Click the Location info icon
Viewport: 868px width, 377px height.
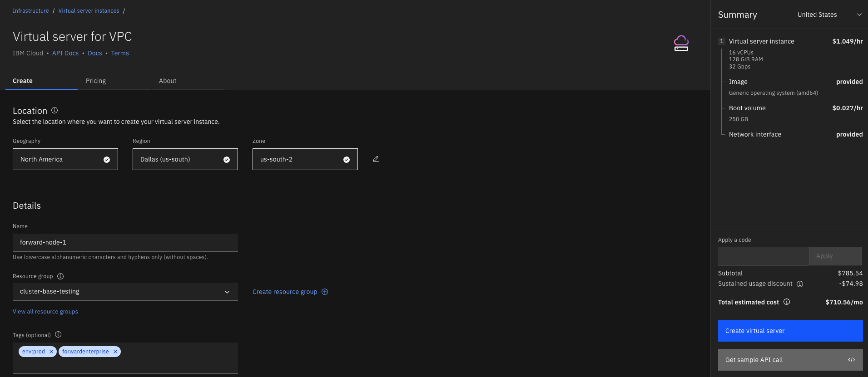click(x=55, y=110)
